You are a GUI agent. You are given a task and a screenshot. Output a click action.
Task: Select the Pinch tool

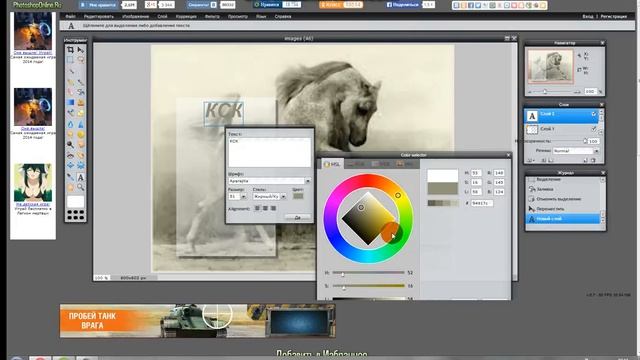(81, 166)
